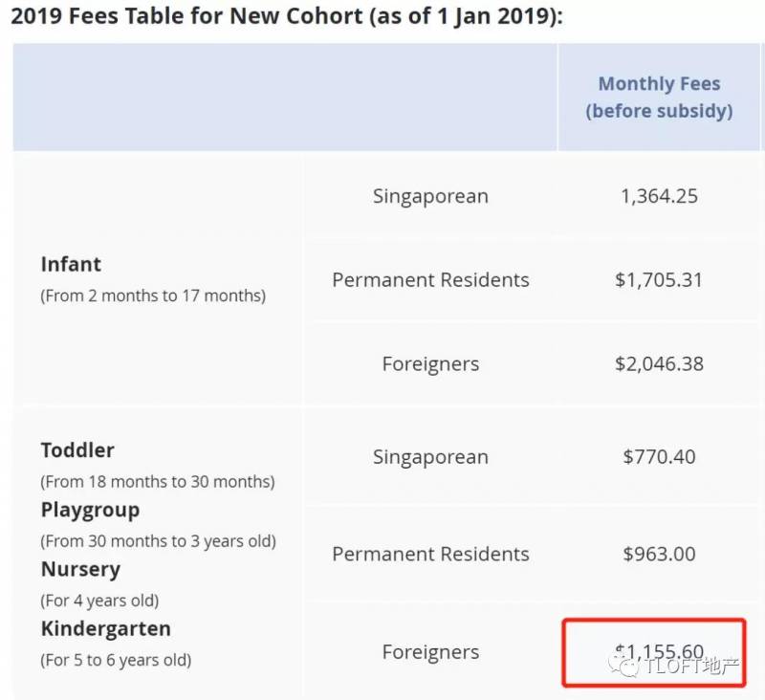The width and height of the screenshot is (765, 700).
Task: Click the Monthly Fees column header
Action: click(x=659, y=98)
